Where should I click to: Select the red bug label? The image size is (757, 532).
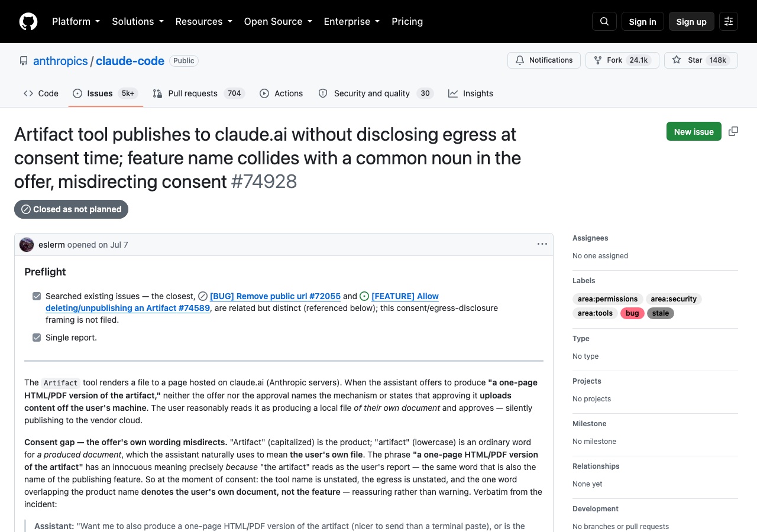pyautogui.click(x=632, y=313)
